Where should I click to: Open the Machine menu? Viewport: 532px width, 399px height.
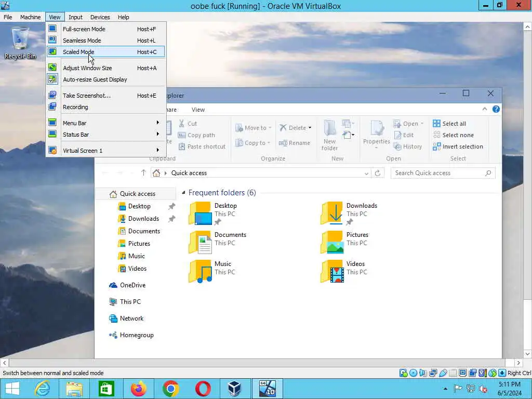30,17
